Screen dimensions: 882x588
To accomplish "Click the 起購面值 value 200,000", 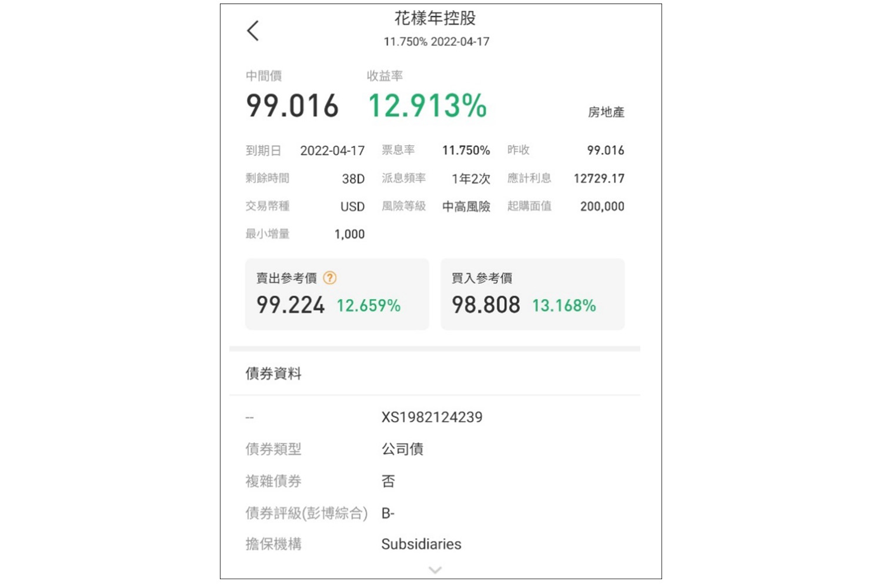I will (602, 206).
